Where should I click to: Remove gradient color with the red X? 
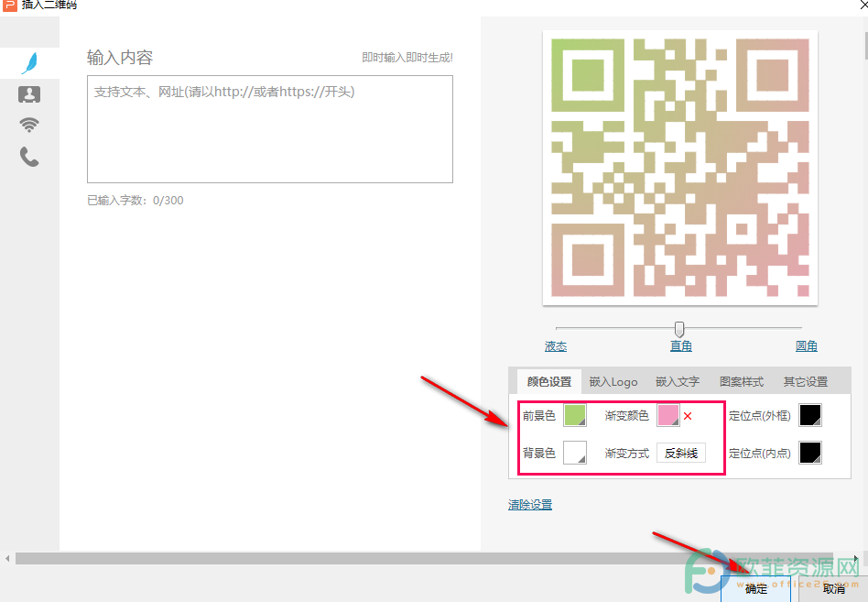pos(688,416)
